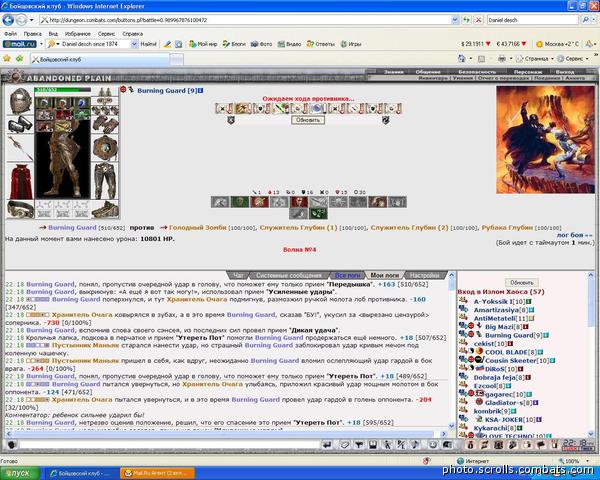Viewport: 600px width, 480px height.
Task: Click player Cousin Skeeter in the list
Action: click(x=510, y=360)
